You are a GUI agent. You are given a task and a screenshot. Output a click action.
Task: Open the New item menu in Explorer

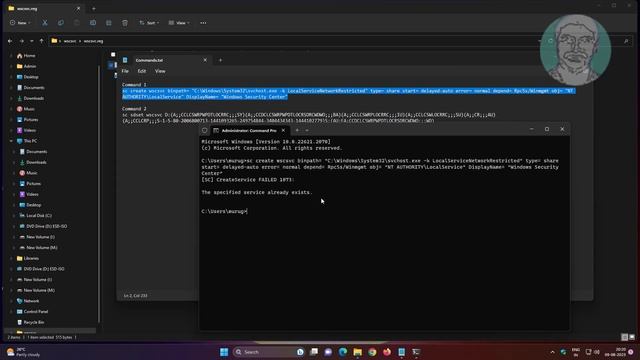[x=20, y=23]
